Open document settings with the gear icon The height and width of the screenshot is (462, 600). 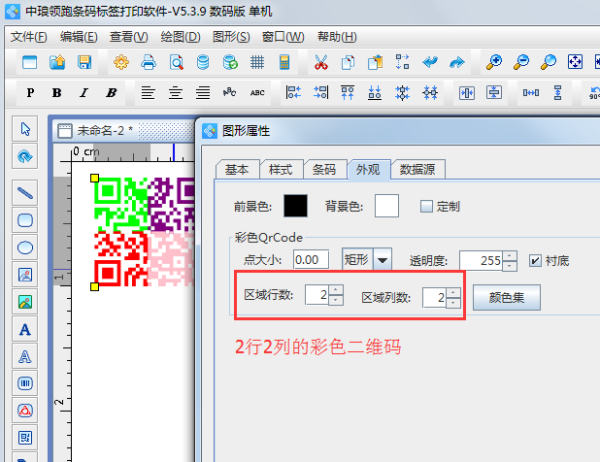tap(121, 62)
